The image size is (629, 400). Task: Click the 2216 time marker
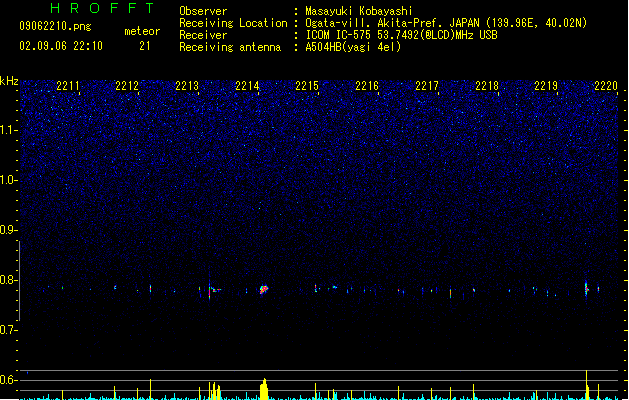(367, 86)
